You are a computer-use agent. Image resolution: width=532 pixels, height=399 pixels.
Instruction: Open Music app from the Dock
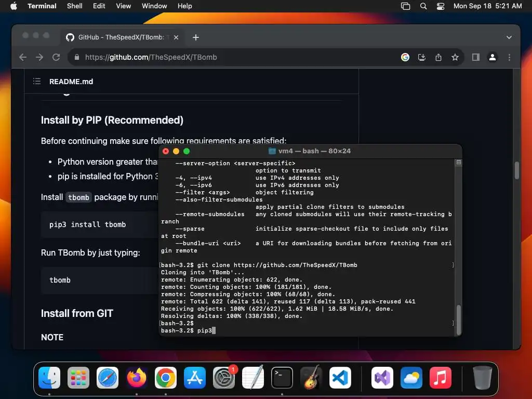coord(441,378)
